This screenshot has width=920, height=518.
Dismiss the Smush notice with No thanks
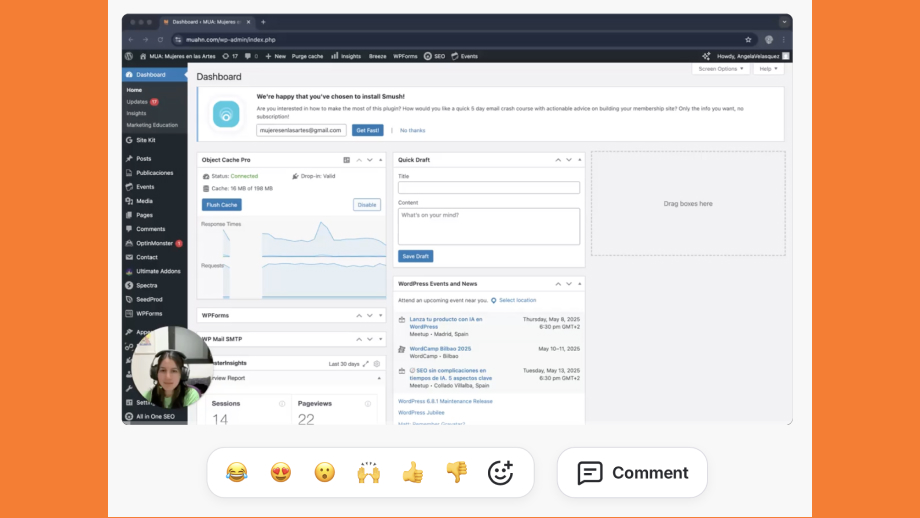coord(412,130)
